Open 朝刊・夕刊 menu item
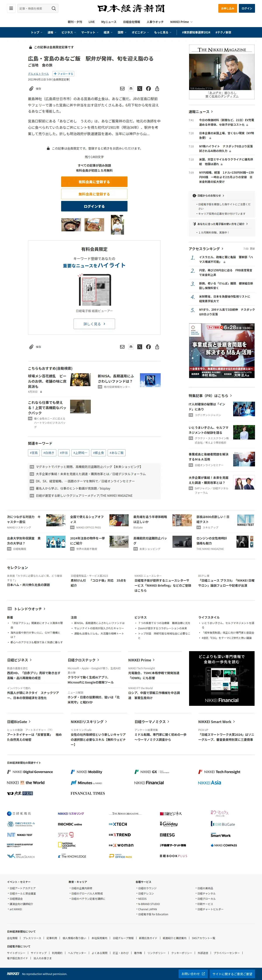 tap(75, 22)
